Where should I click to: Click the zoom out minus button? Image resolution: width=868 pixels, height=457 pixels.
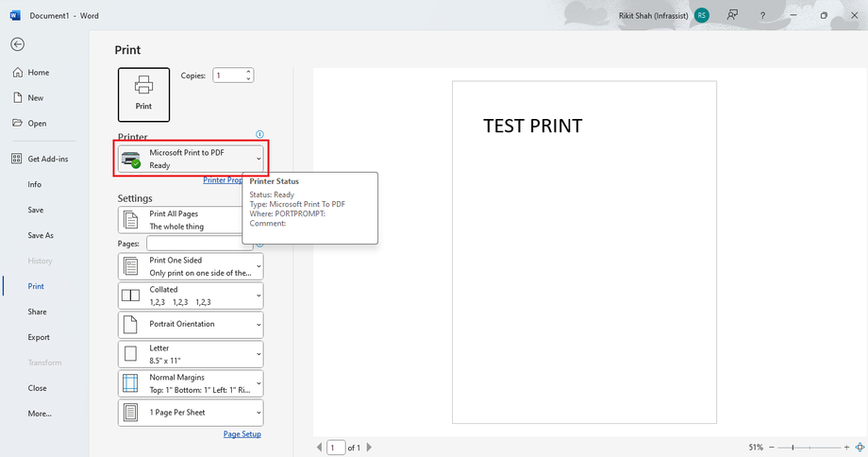[x=771, y=447]
